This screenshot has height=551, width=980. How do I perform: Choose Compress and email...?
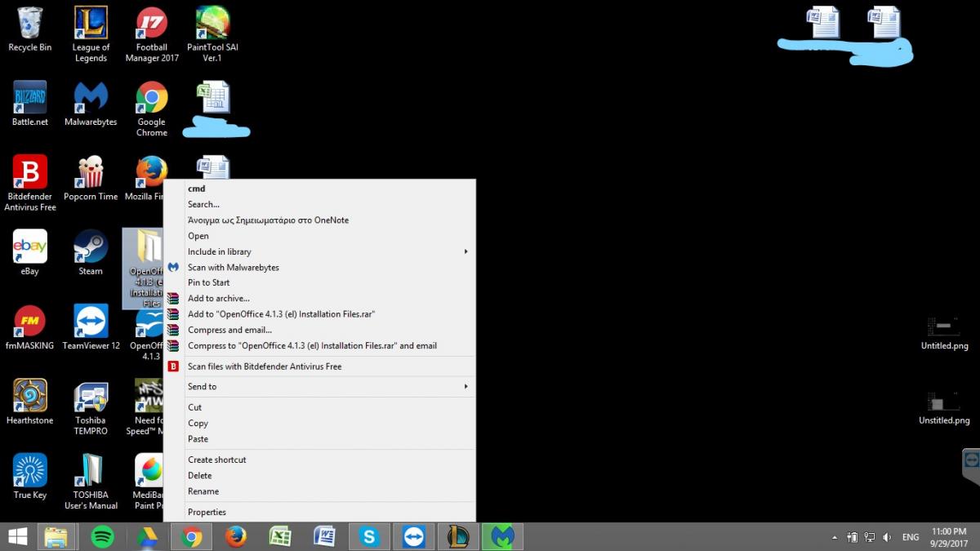pyautogui.click(x=319, y=330)
